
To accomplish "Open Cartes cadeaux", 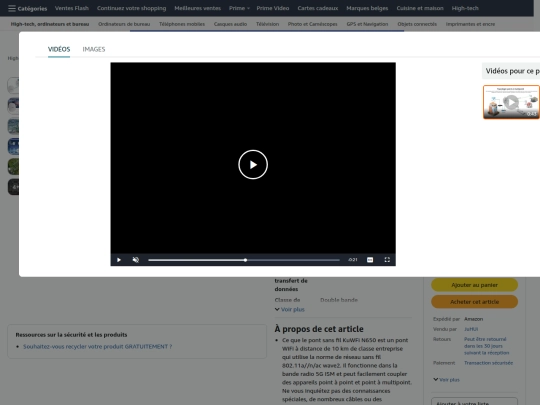I will coord(318,8).
